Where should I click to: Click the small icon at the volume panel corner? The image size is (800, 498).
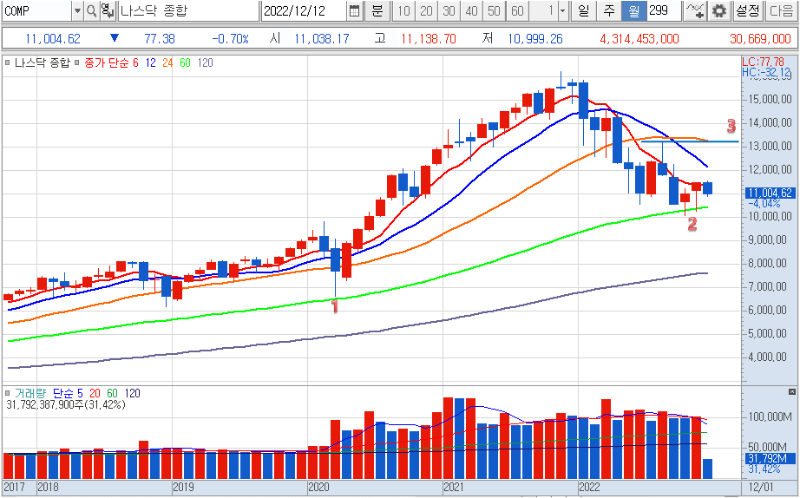pyautogui.click(x=792, y=392)
